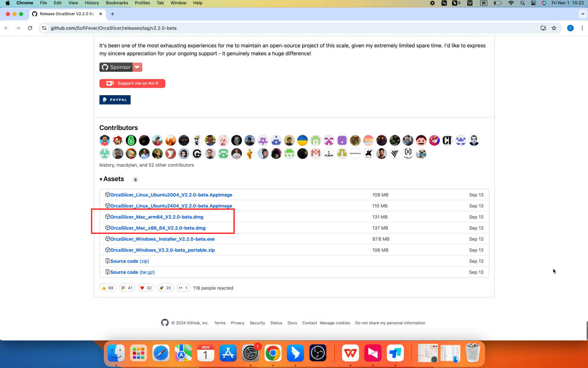Viewport: 588px width, 368px height.
Task: Open the Bookmarks menu
Action: point(117,3)
